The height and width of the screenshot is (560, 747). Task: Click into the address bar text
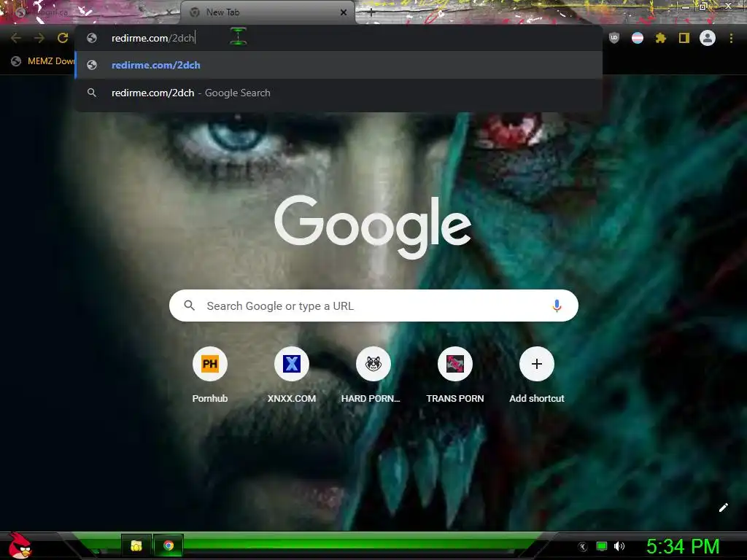tap(152, 38)
